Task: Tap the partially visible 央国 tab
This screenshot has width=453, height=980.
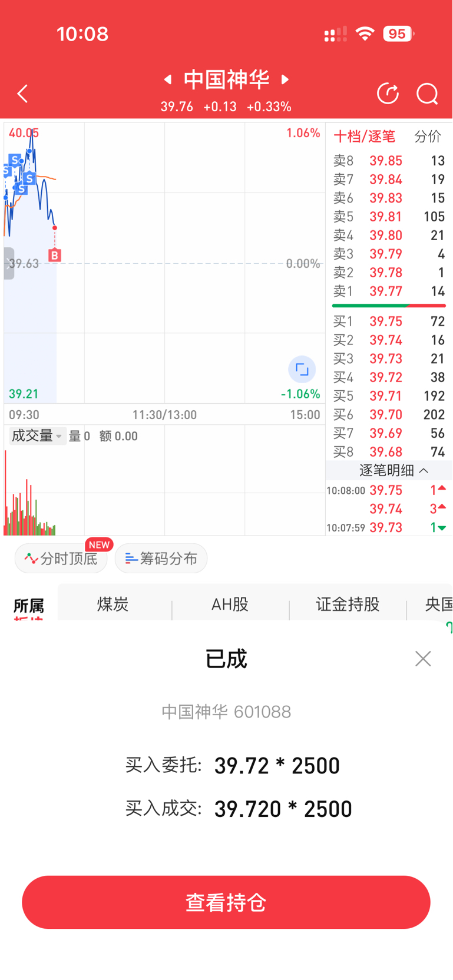Action: [x=438, y=604]
